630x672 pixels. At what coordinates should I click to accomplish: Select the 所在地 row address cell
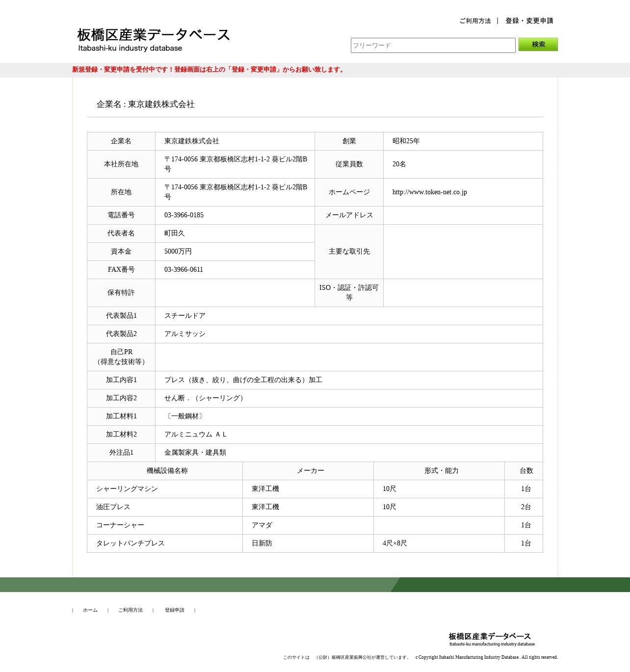(236, 192)
